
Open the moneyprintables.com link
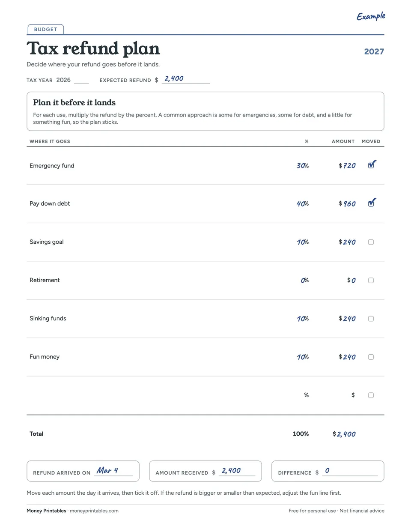94,511
